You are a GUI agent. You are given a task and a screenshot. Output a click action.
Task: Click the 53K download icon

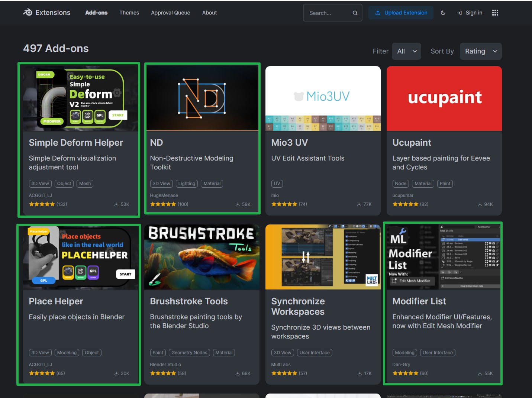click(116, 204)
